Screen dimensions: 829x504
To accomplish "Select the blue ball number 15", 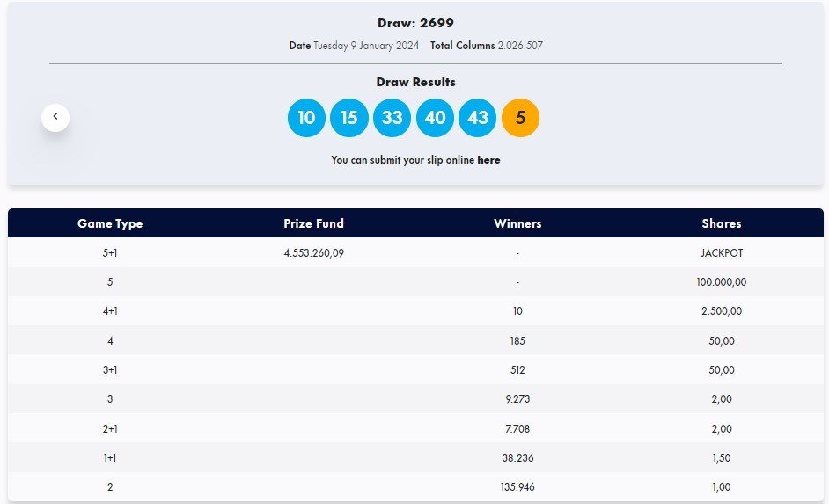I will 349,118.
